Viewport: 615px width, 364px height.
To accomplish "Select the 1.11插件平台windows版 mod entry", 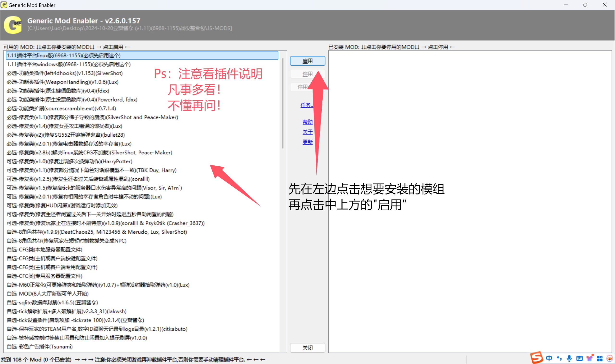I will tap(69, 64).
